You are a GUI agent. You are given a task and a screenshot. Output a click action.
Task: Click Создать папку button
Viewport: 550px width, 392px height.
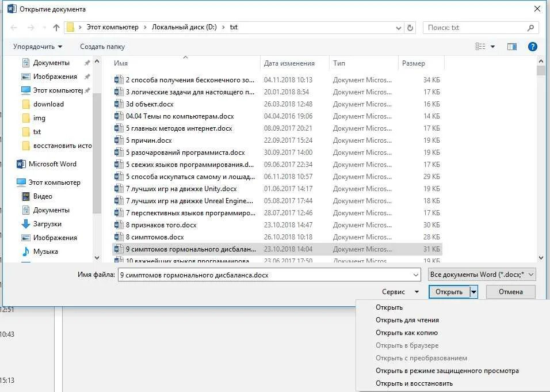102,47
